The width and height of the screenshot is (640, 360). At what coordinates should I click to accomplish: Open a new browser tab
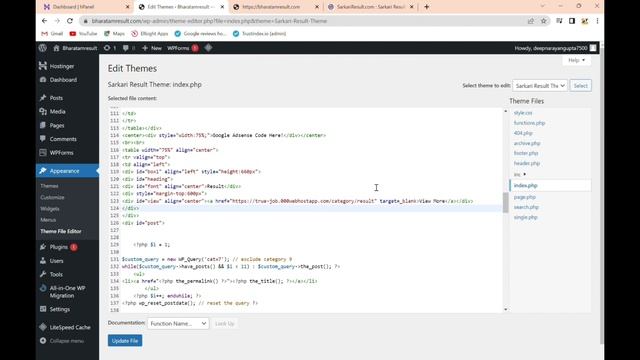pos(427,7)
